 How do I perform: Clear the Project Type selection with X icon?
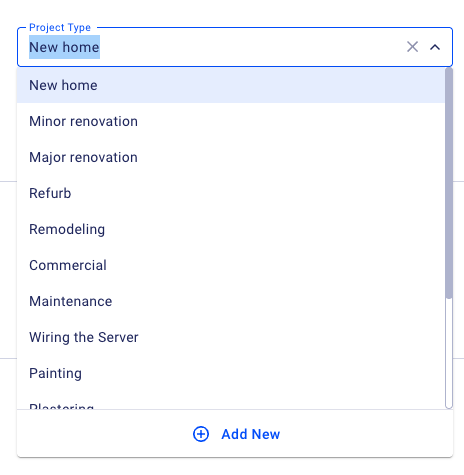(412, 47)
